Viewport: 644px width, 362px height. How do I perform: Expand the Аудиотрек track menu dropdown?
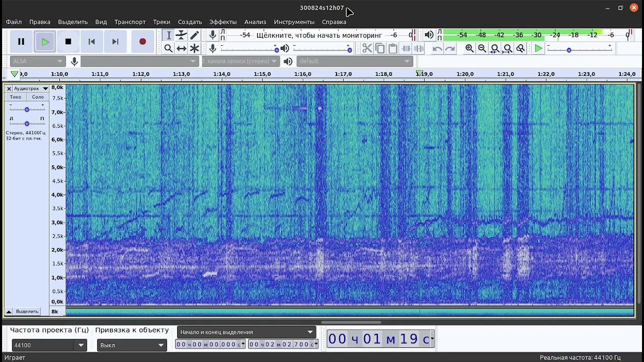pyautogui.click(x=30, y=88)
